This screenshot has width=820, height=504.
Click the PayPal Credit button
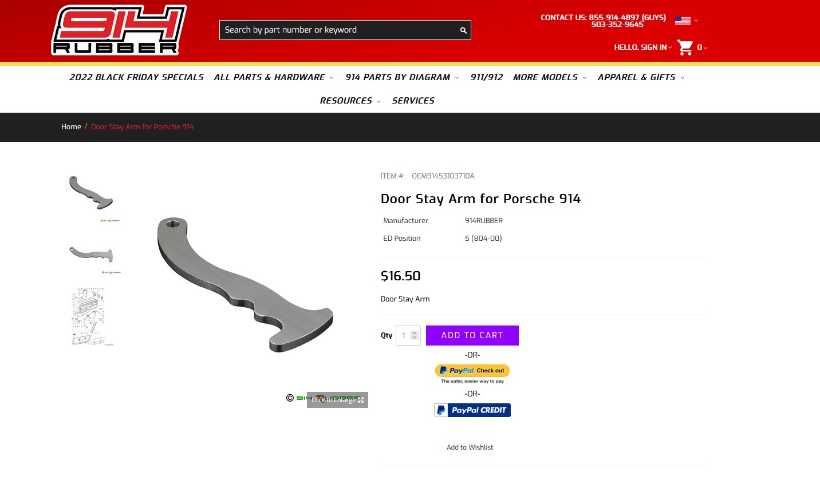(472, 410)
